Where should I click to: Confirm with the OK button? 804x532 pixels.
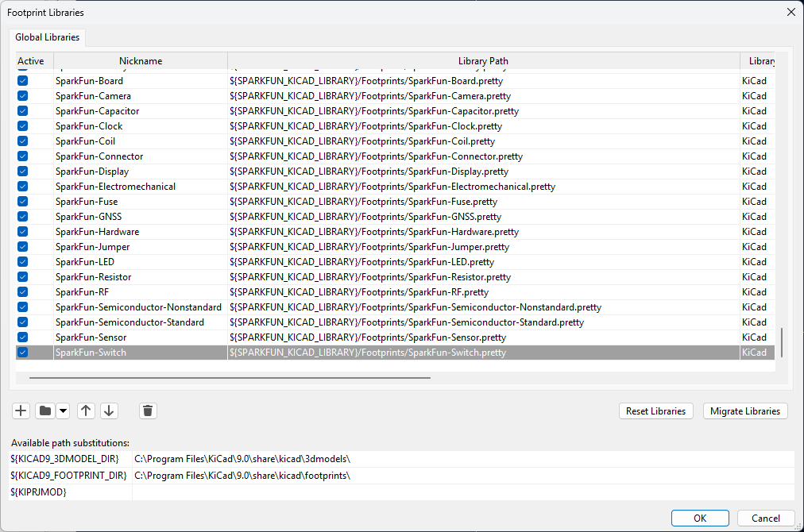coord(700,519)
